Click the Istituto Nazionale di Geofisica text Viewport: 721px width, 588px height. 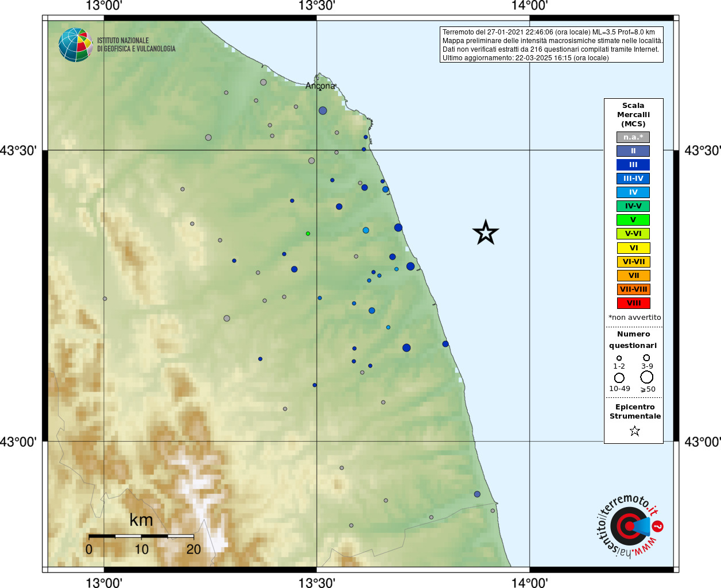(136, 45)
